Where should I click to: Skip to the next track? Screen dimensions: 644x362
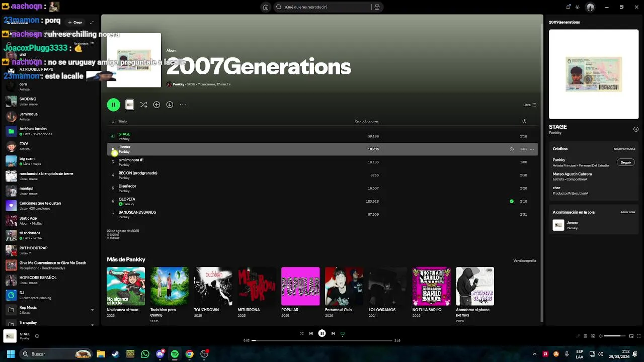[333, 333]
